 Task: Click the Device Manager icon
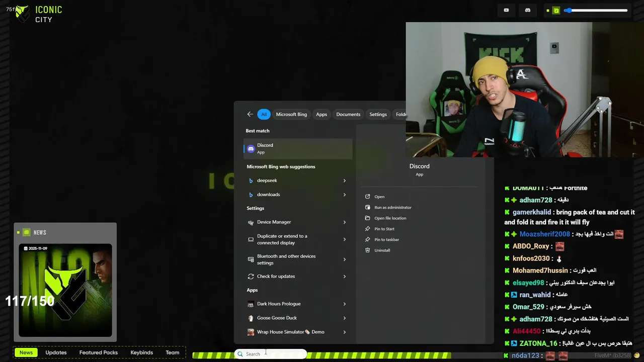coord(251,222)
